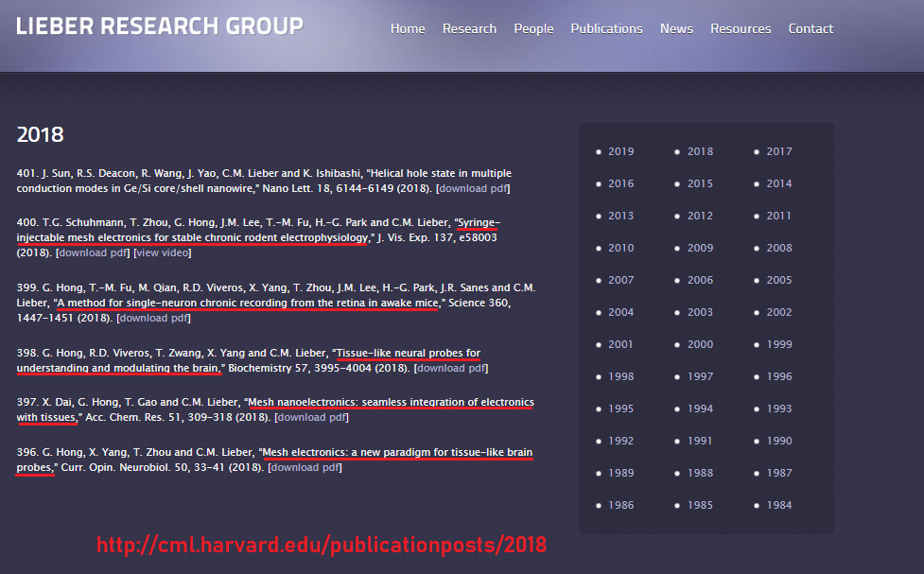Open the People page
924x574 pixels.
[533, 28]
